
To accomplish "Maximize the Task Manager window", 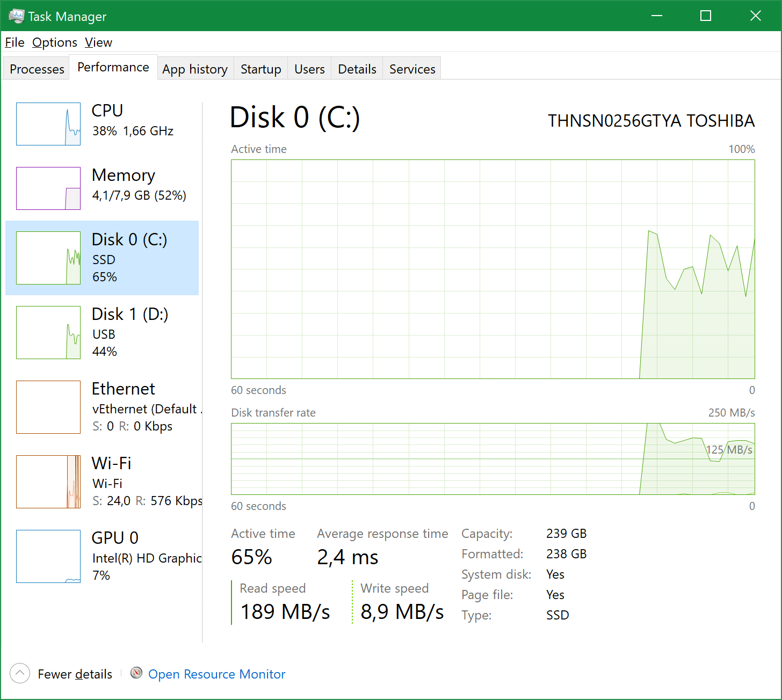I will [x=706, y=16].
